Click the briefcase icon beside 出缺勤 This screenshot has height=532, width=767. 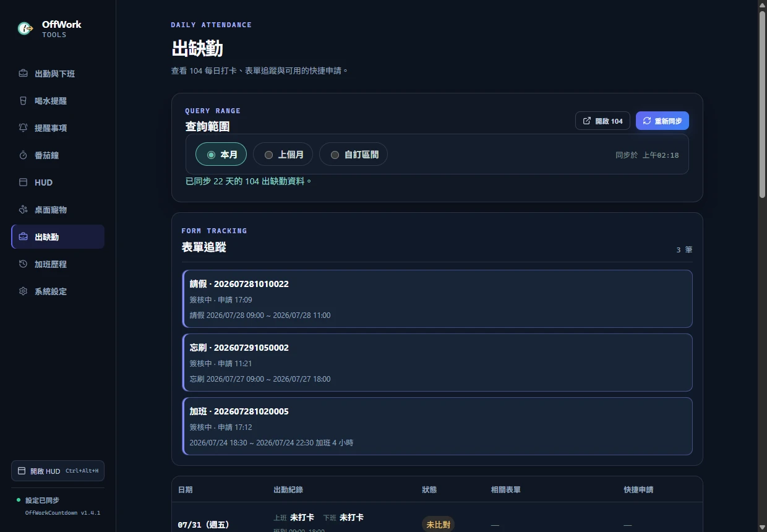coord(23,237)
